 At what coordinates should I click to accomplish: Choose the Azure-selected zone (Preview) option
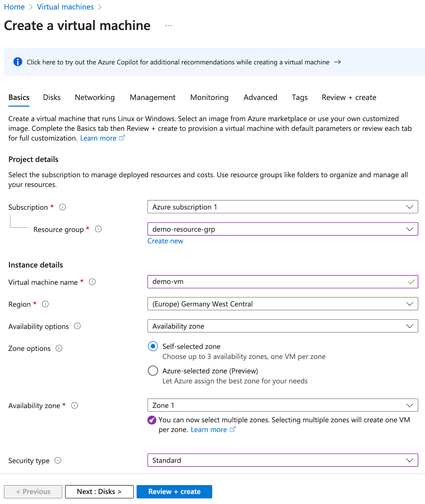153,371
